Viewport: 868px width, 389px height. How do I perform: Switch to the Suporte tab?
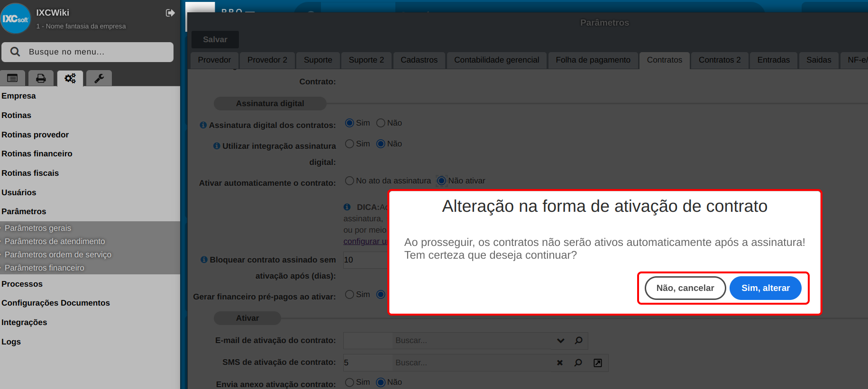318,60
